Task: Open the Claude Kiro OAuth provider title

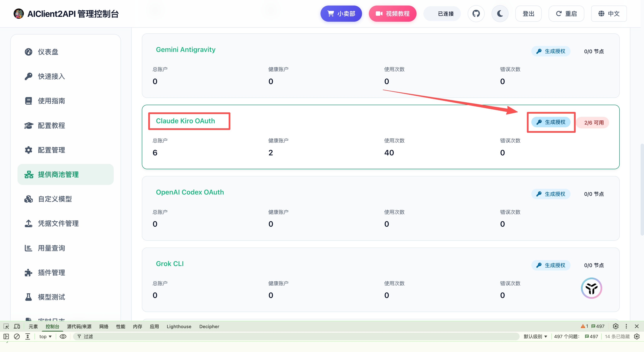Action: [x=185, y=121]
